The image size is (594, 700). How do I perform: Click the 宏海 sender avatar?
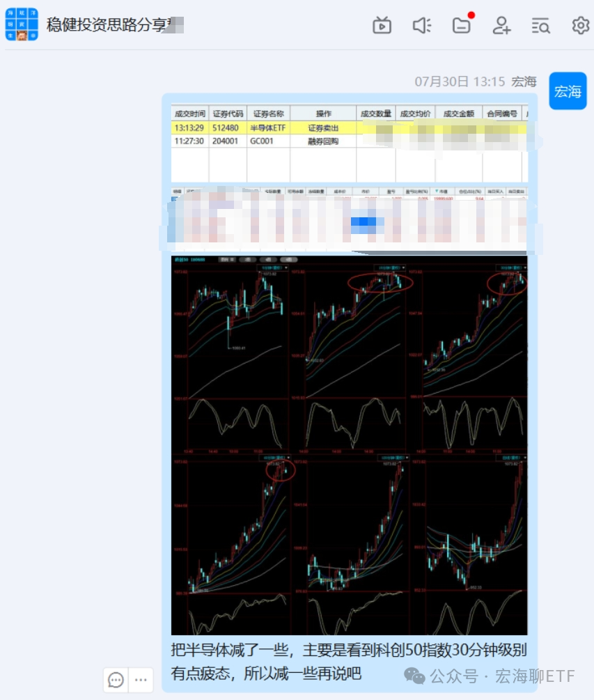pos(568,91)
